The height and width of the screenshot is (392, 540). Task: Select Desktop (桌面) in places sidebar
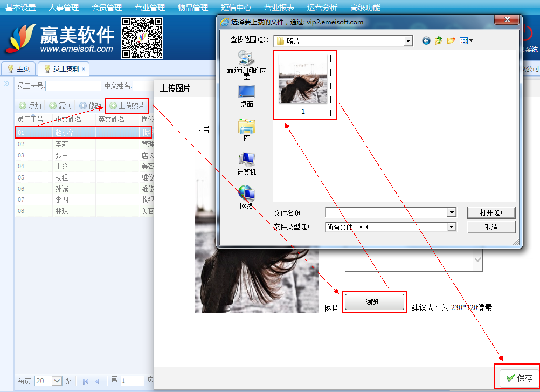click(x=246, y=96)
